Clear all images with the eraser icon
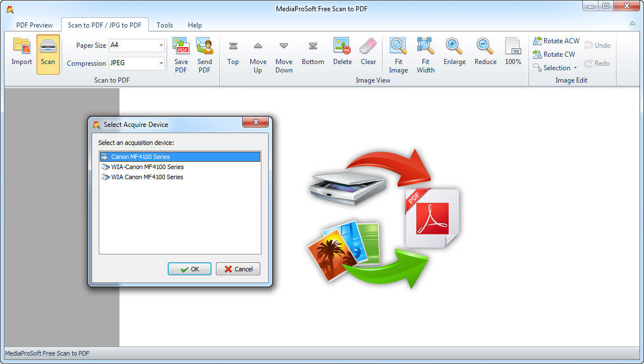Viewport: 644px width, 364px height. coord(368,46)
